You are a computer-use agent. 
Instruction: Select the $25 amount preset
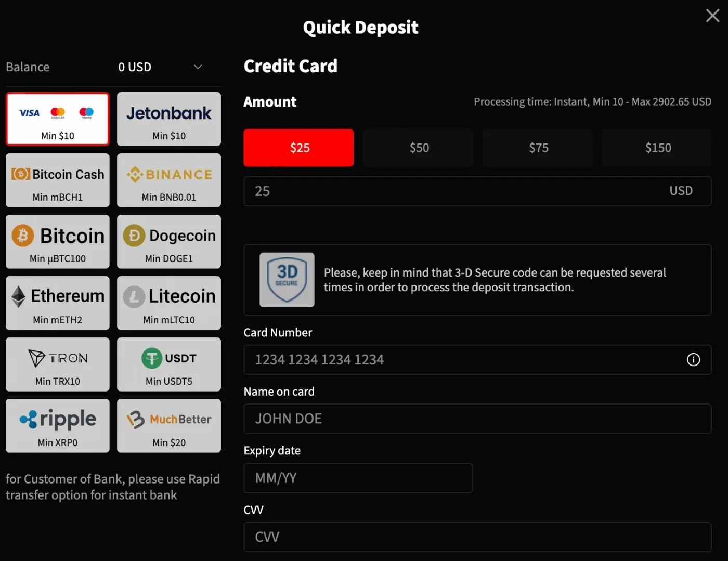pyautogui.click(x=298, y=148)
